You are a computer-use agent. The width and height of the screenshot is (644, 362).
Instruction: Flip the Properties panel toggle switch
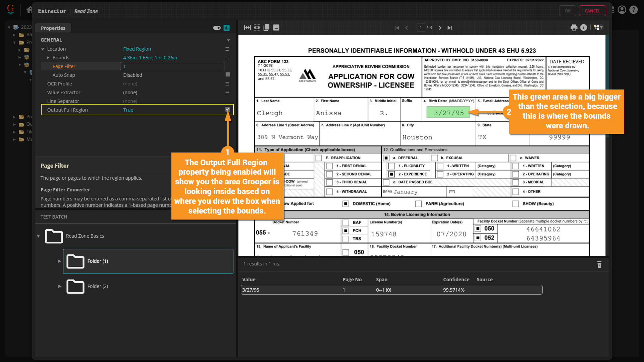point(217,28)
